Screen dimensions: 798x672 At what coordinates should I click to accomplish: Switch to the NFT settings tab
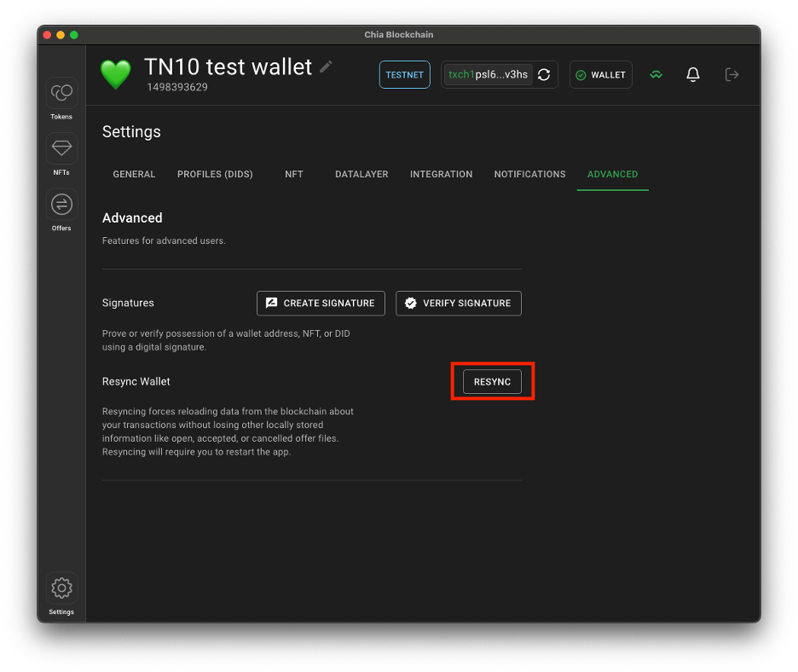coord(293,174)
